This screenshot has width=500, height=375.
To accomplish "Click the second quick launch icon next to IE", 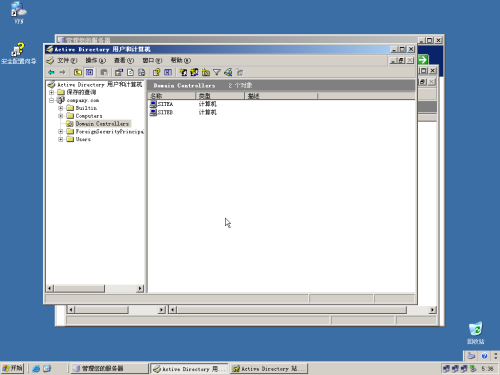I will 47,368.
